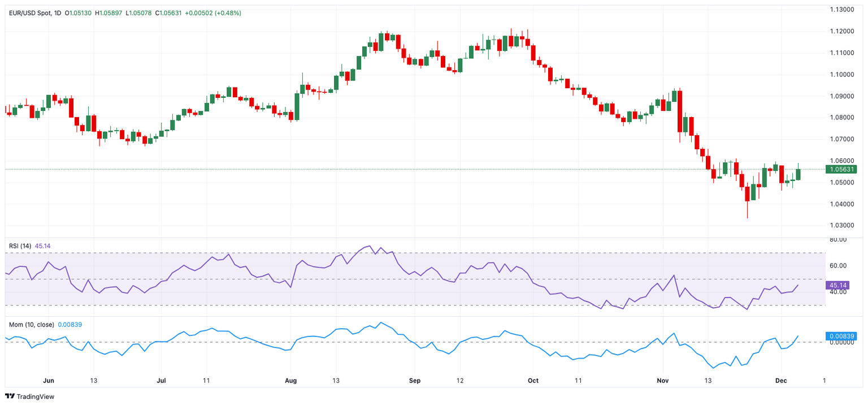Viewport: 868px width, 405px height.
Task: Click the 1.03000 price axis label
Action: click(841, 226)
